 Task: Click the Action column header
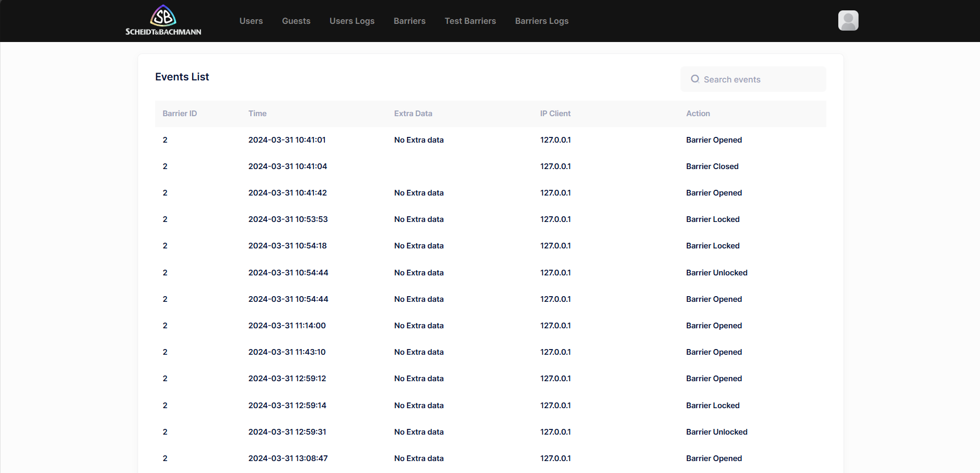pyautogui.click(x=698, y=114)
